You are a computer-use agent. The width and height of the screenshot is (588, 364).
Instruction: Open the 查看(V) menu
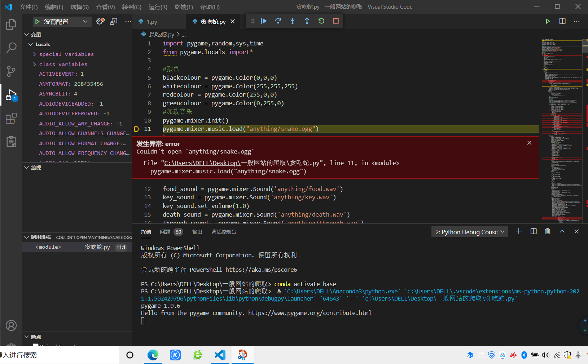pos(105,7)
